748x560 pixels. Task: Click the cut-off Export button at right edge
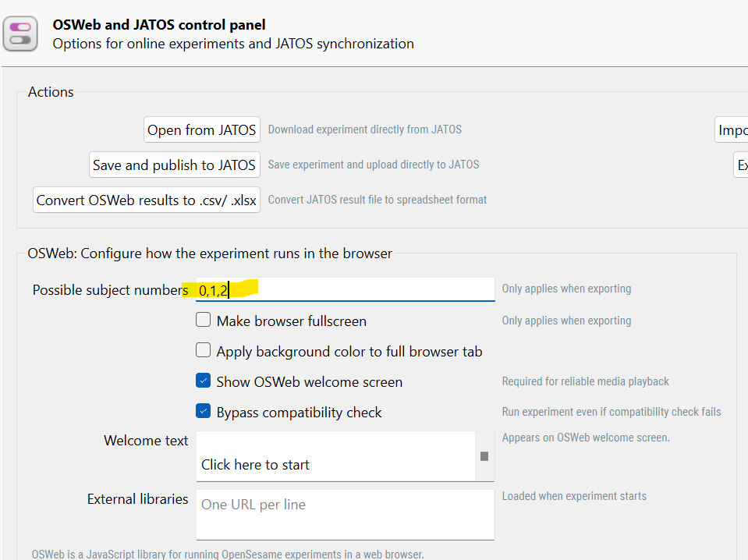point(741,165)
